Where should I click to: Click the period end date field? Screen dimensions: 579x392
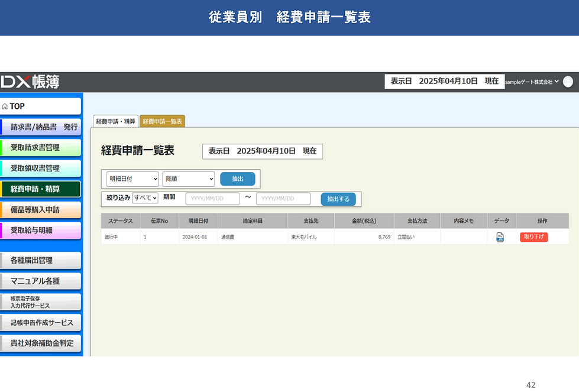pos(283,199)
